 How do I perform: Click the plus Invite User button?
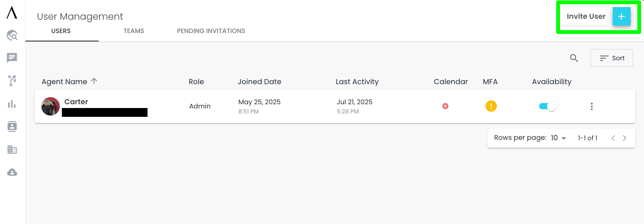[x=621, y=16]
